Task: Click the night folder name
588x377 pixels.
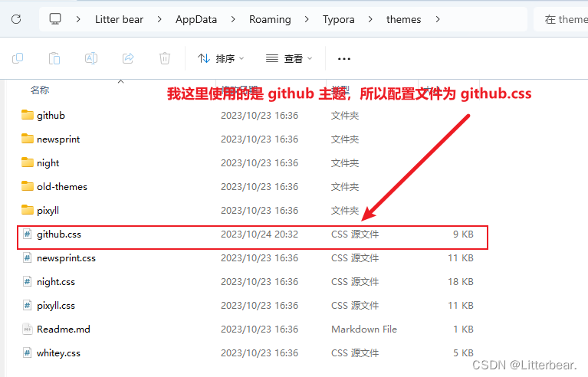Action: click(x=48, y=163)
